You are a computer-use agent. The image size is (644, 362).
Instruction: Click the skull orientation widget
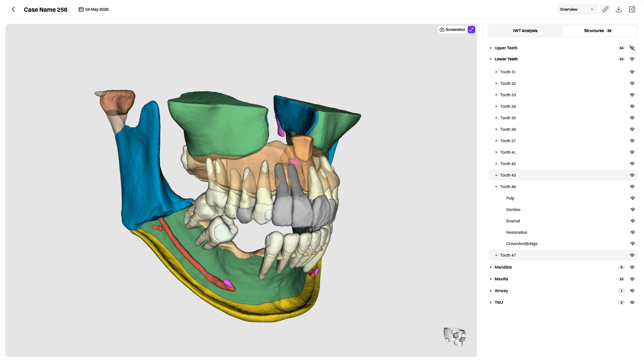click(454, 337)
